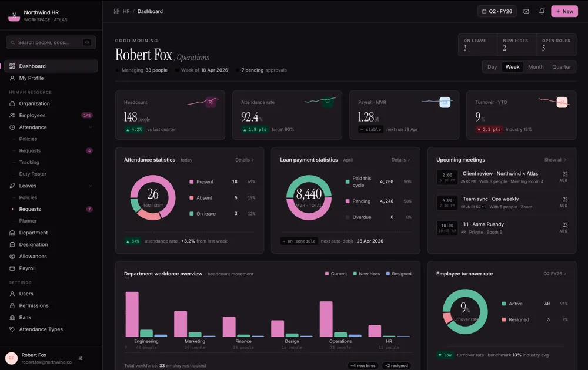Screen dimensions: 588x370
Task: Click the Headcount card sparkline icon
Action: click(211, 102)
